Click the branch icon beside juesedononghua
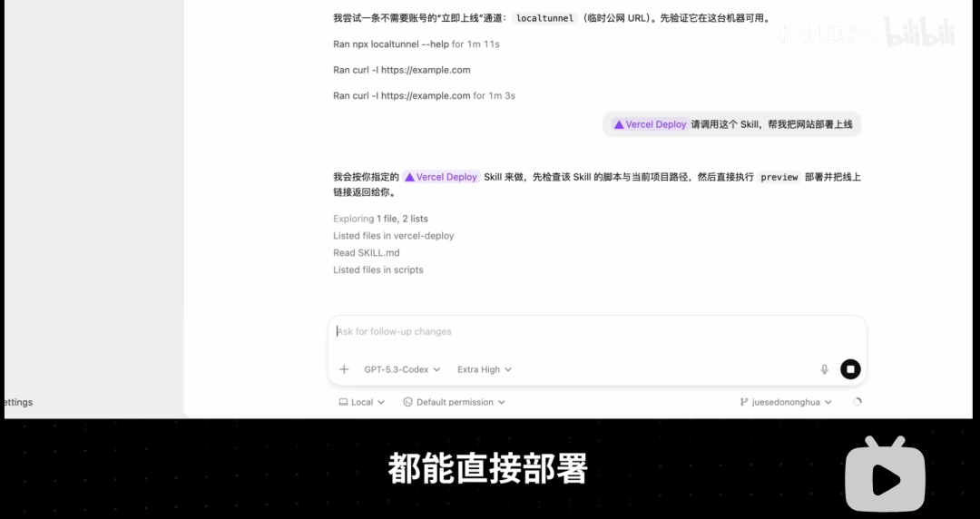This screenshot has width=980, height=519. (x=744, y=402)
